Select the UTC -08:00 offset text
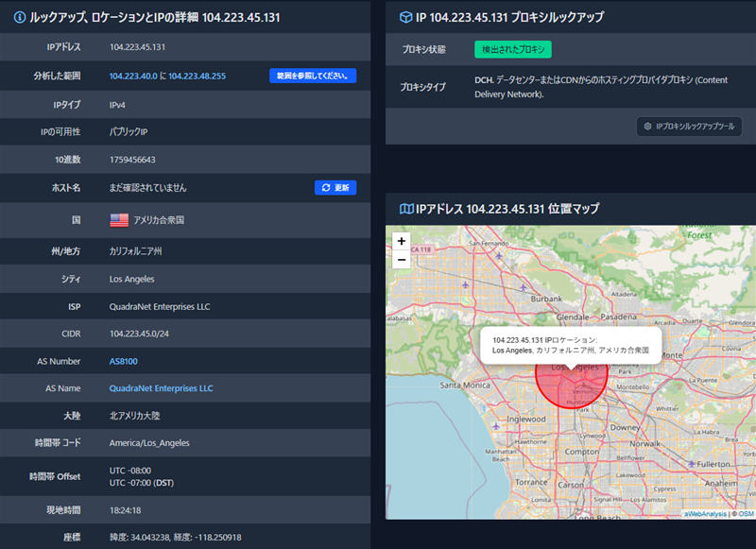This screenshot has width=756, height=549. point(130,471)
